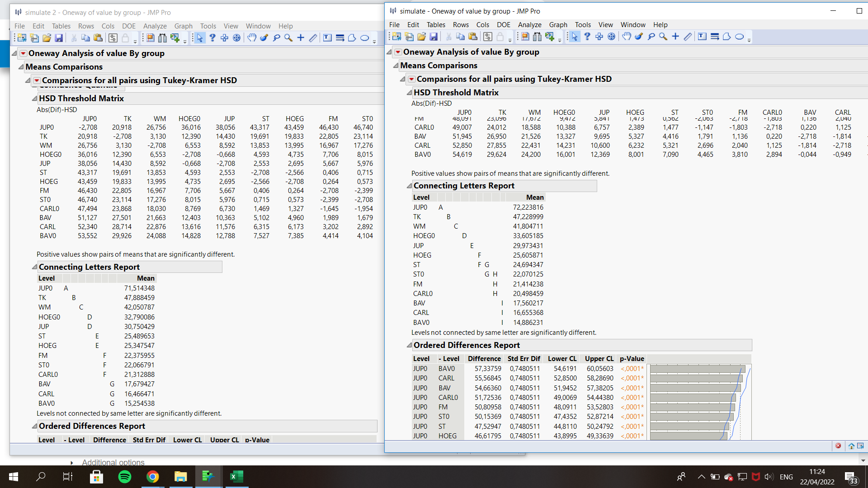Collapse the right Ordered Differences Report section
This screenshot has width=868, height=488.
point(409,345)
